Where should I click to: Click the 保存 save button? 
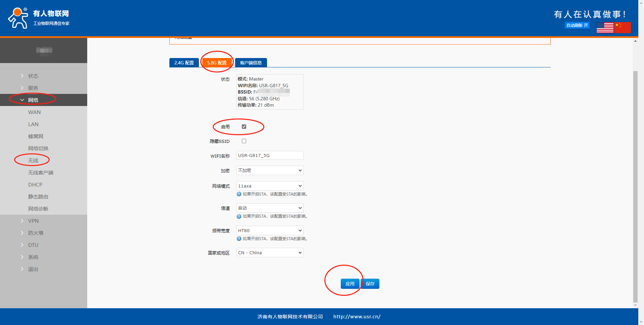370,284
